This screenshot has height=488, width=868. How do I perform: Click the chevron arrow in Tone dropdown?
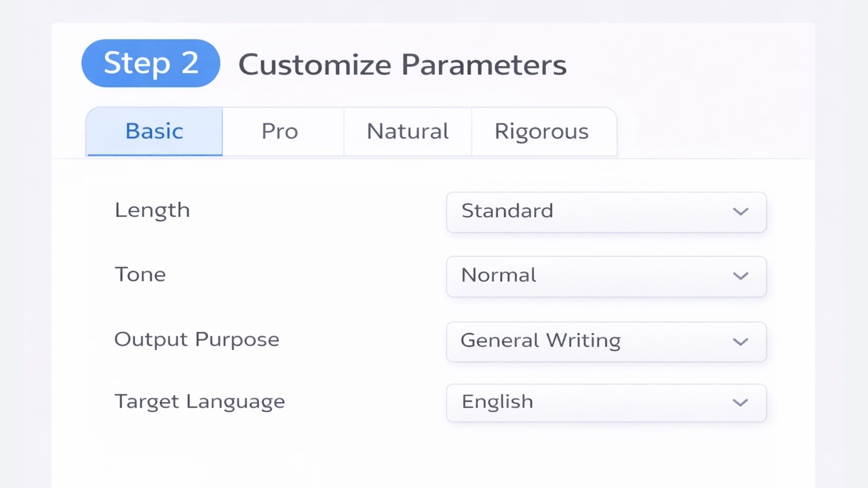coord(740,276)
